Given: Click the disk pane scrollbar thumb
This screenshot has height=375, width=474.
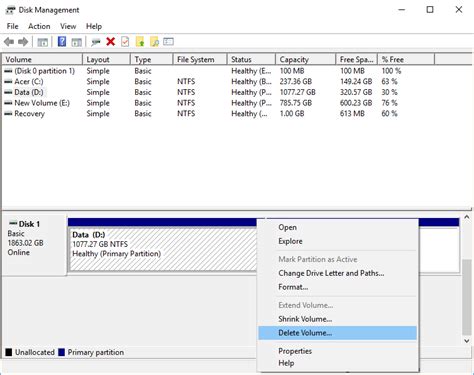Looking at the screenshot, I should tap(467, 297).
